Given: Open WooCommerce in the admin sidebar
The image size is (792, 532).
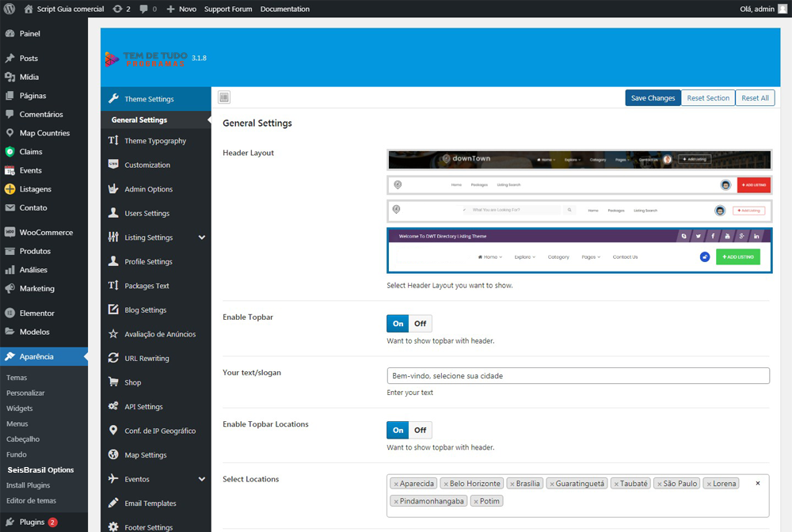Looking at the screenshot, I should click(x=45, y=233).
